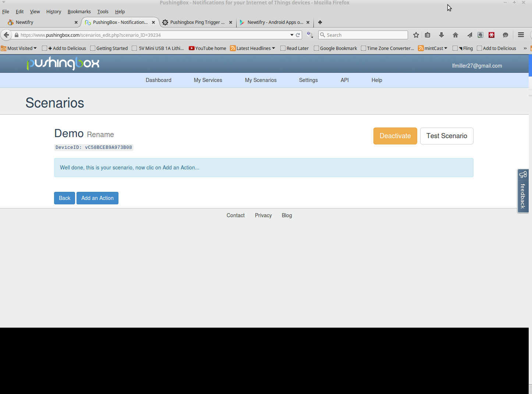The image size is (532, 394).
Task: Open the API page link
Action: [345, 80]
